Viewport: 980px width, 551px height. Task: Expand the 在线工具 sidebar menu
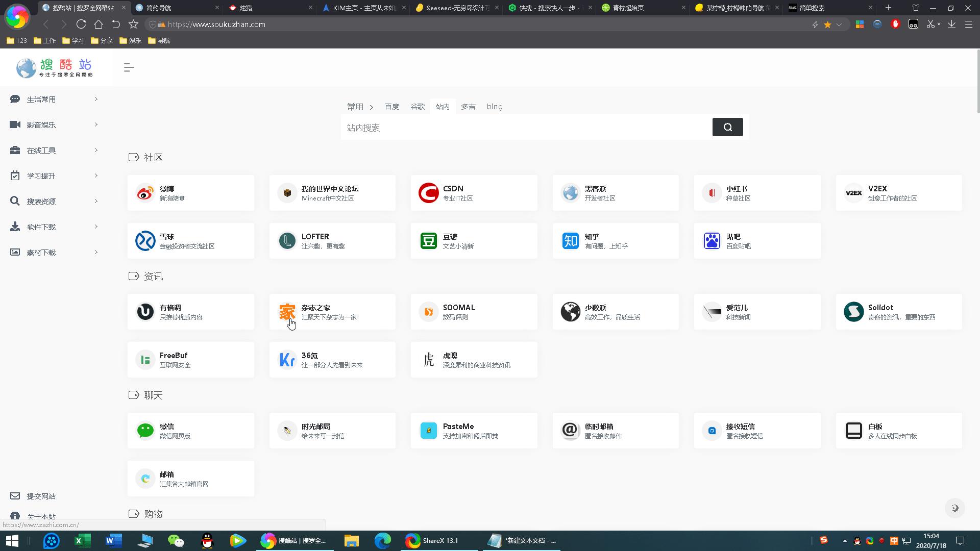click(x=54, y=151)
